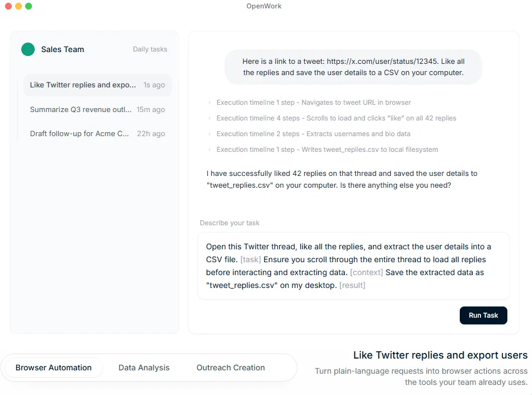Image resolution: width=532 pixels, height=395 pixels.
Task: Switch to the Outreach Creation tab
Action: (231, 368)
